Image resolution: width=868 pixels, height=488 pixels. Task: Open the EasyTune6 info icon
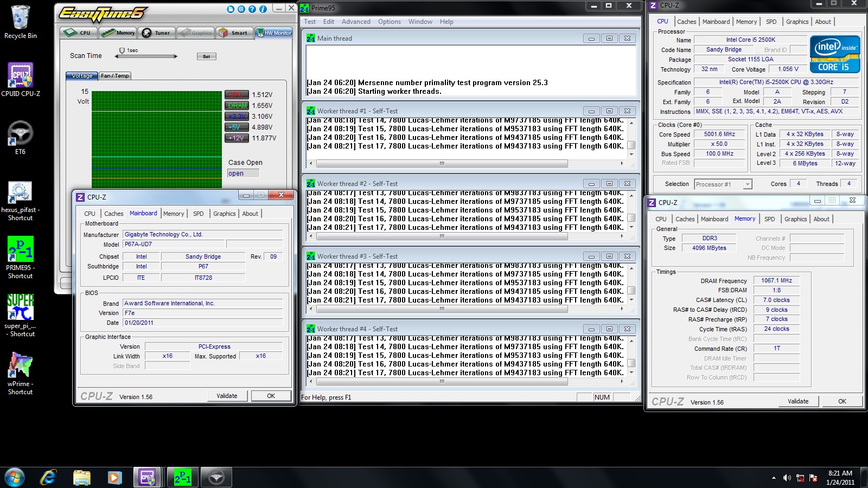point(263,9)
